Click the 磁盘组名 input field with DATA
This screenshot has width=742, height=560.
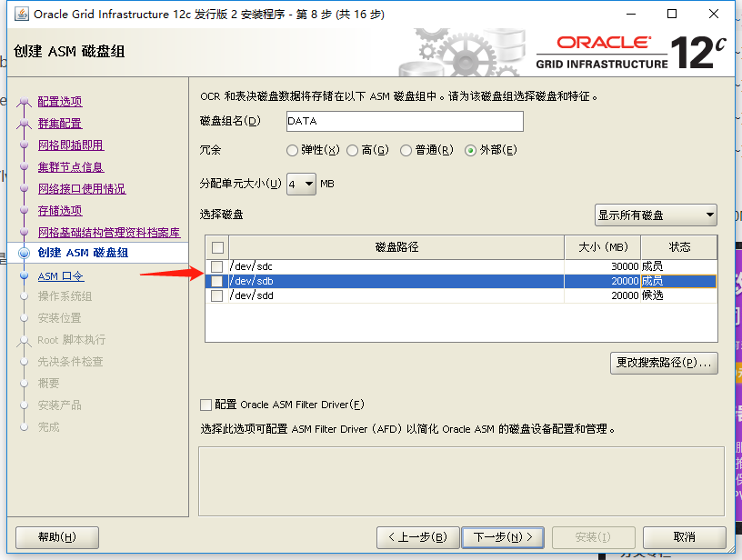pyautogui.click(x=405, y=121)
